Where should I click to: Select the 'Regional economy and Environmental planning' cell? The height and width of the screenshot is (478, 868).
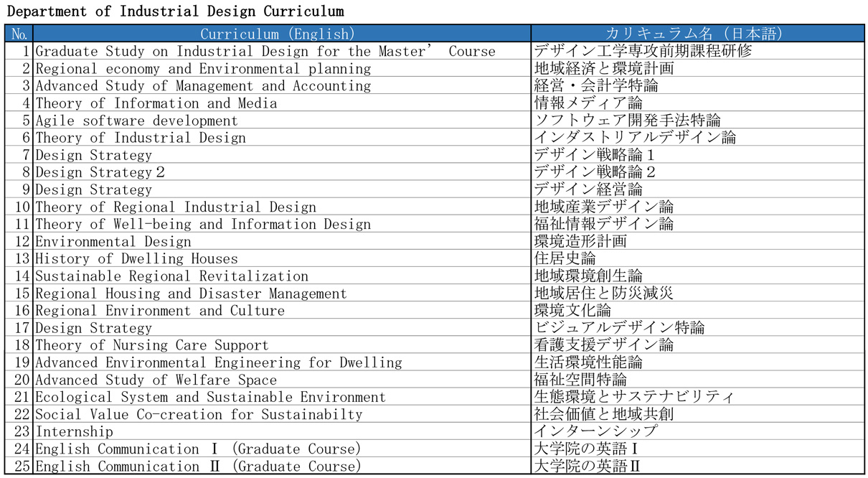(282, 68)
